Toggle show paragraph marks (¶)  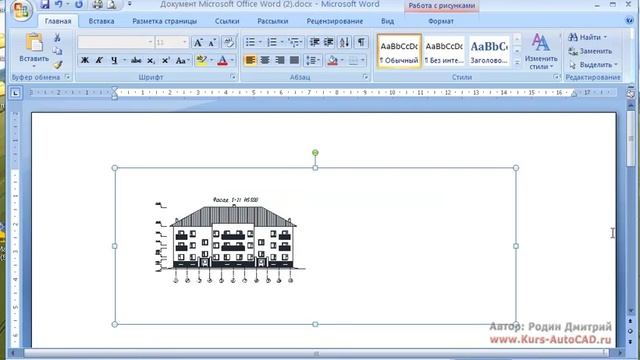(x=361, y=42)
